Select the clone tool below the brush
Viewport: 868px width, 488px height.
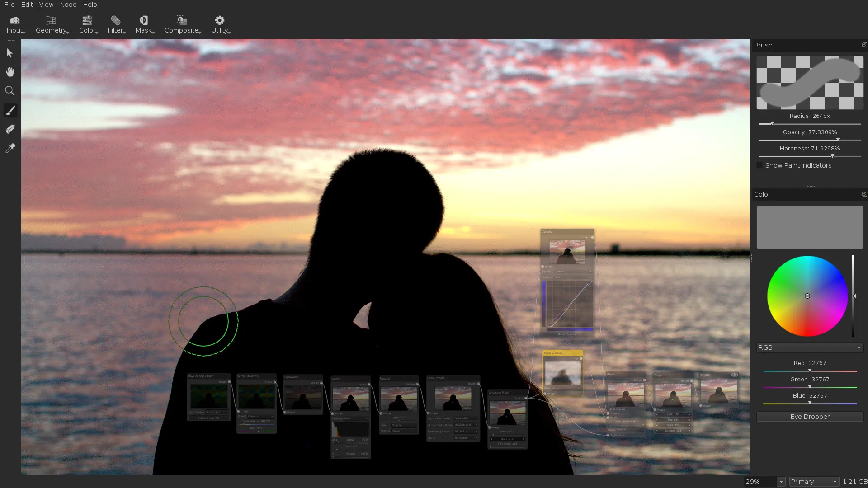9,129
